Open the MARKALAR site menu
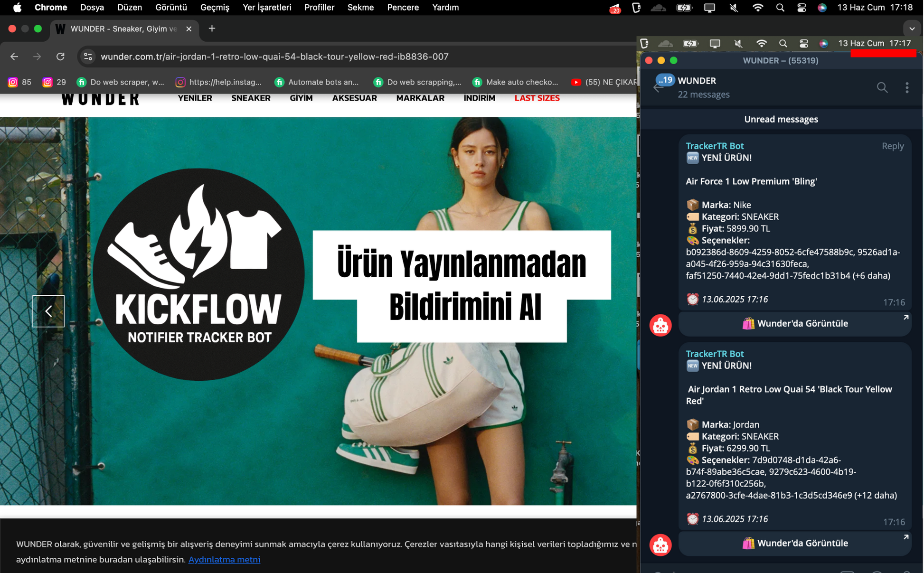924x573 pixels. (x=420, y=98)
